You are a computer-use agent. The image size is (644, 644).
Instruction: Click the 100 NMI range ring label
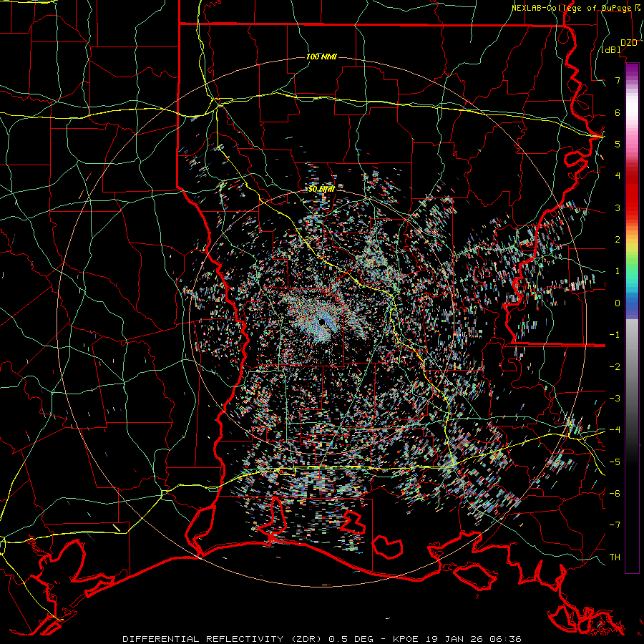pyautogui.click(x=321, y=57)
